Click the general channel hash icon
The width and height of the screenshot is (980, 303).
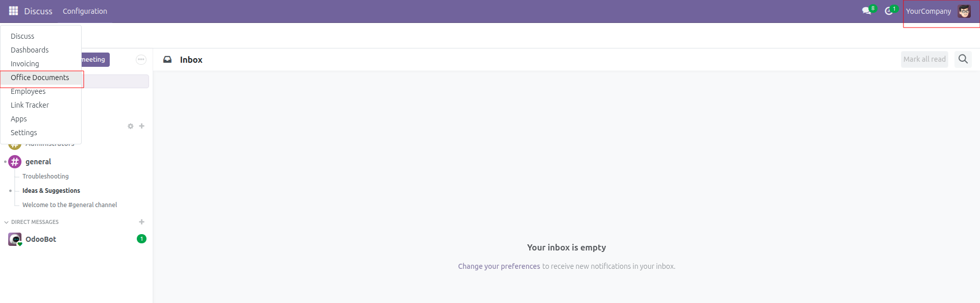15,162
